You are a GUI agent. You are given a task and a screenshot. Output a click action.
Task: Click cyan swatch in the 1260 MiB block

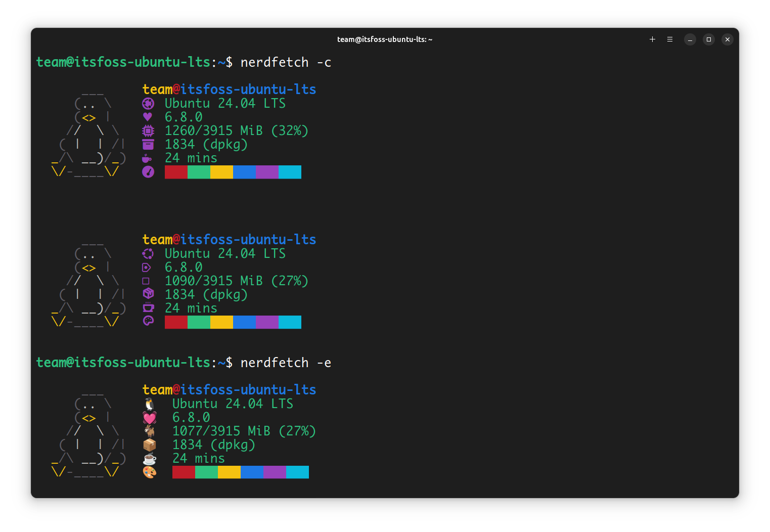click(x=290, y=172)
